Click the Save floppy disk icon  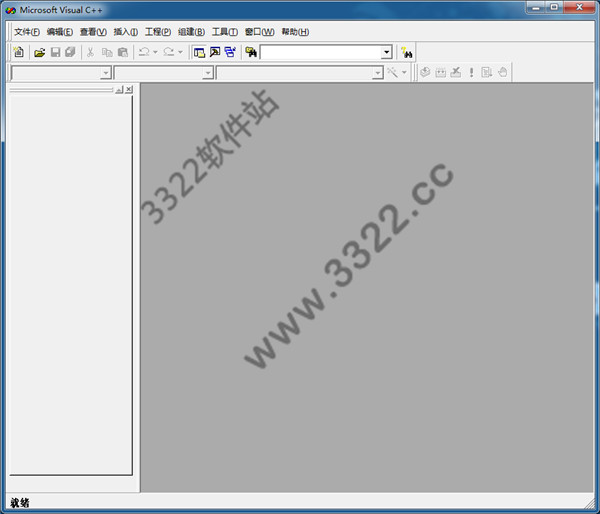55,52
